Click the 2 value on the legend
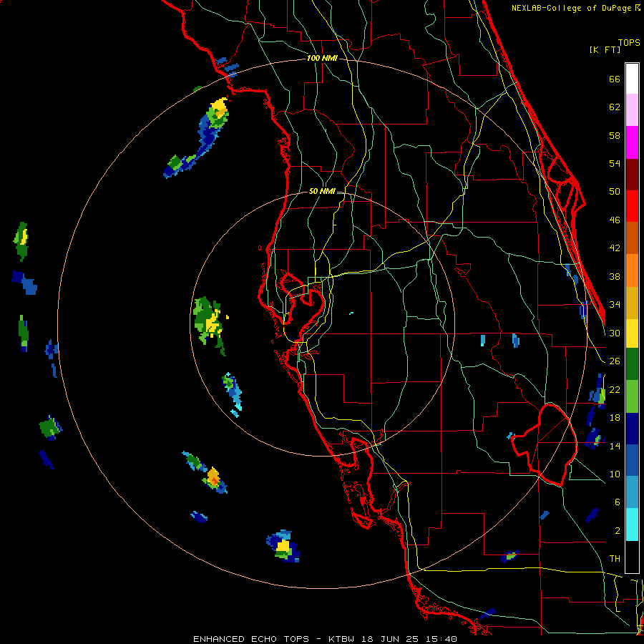The height and width of the screenshot is (644, 644). 618,531
